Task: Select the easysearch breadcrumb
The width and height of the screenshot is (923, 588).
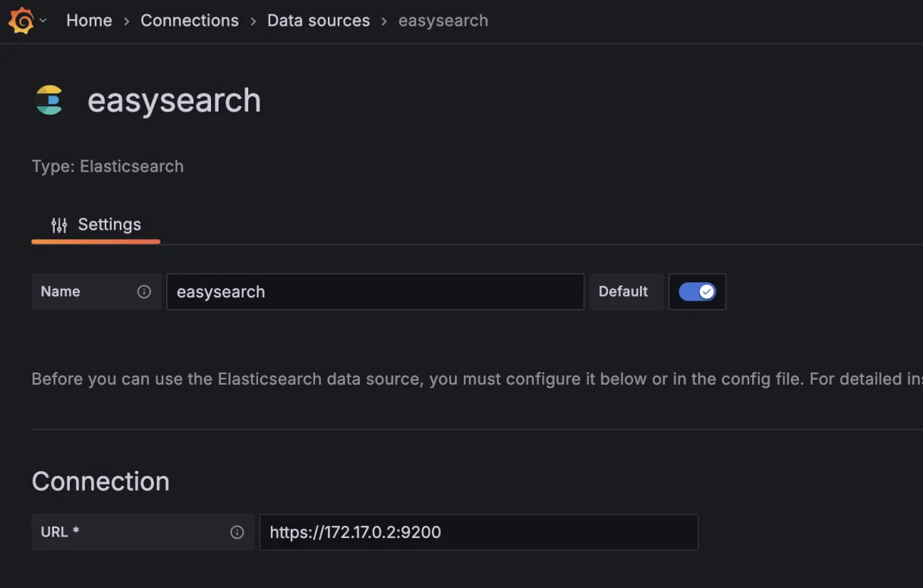Action: point(443,20)
